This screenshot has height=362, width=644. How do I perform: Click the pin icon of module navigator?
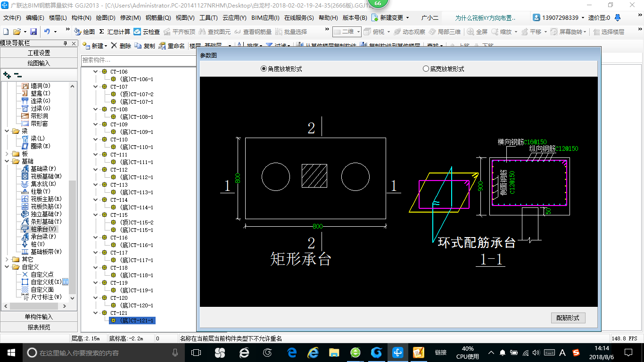(x=66, y=43)
